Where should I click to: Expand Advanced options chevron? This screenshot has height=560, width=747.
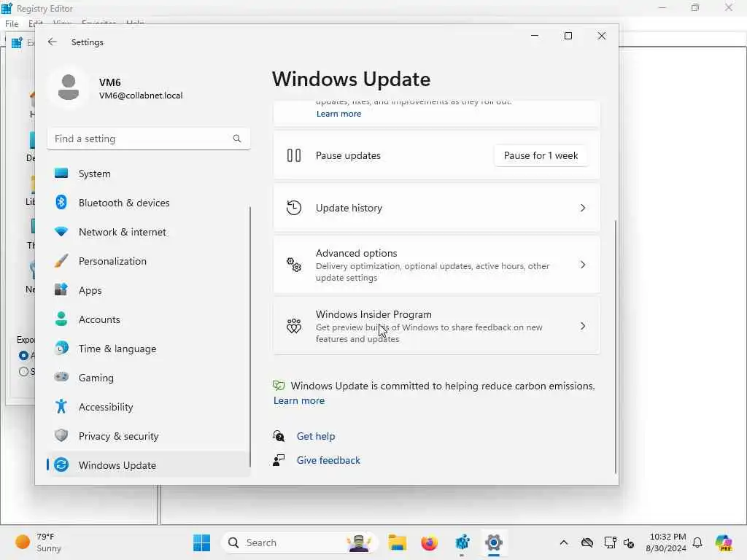(583, 265)
